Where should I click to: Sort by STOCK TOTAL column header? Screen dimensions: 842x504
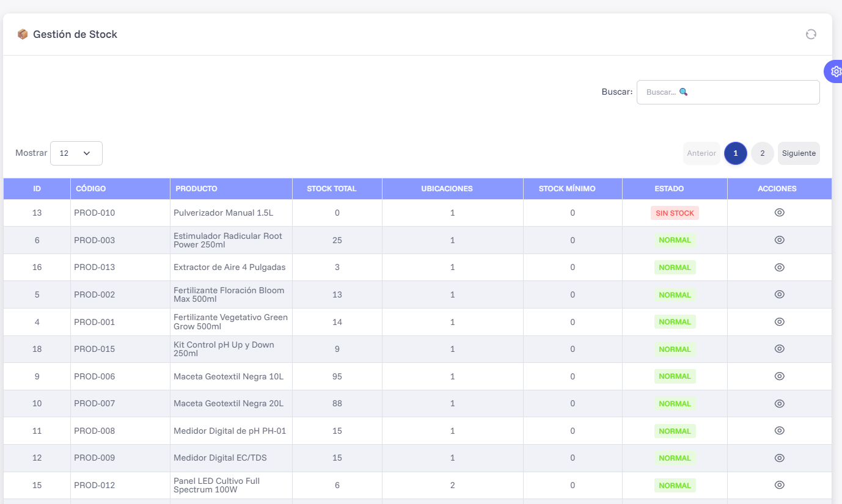[x=337, y=189]
